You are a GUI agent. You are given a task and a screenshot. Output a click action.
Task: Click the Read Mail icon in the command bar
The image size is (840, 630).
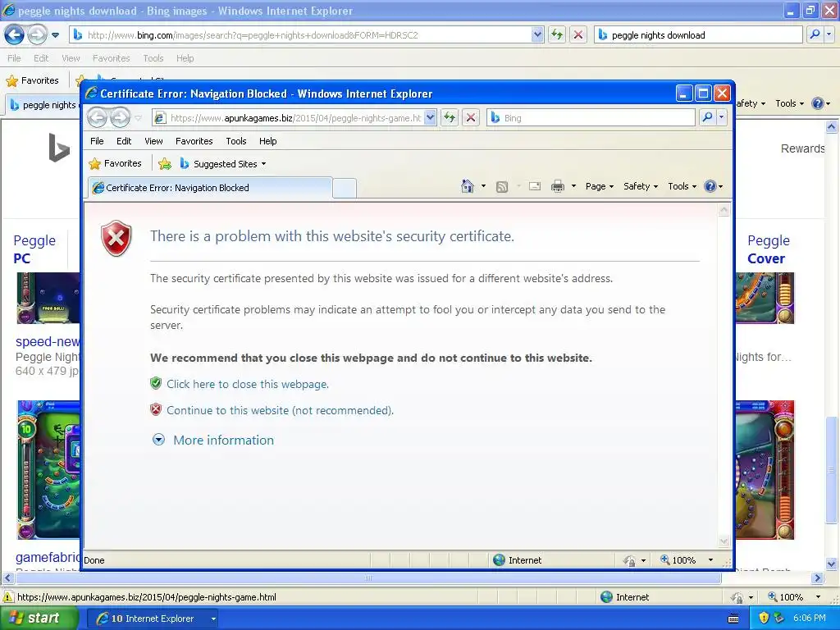coord(535,186)
